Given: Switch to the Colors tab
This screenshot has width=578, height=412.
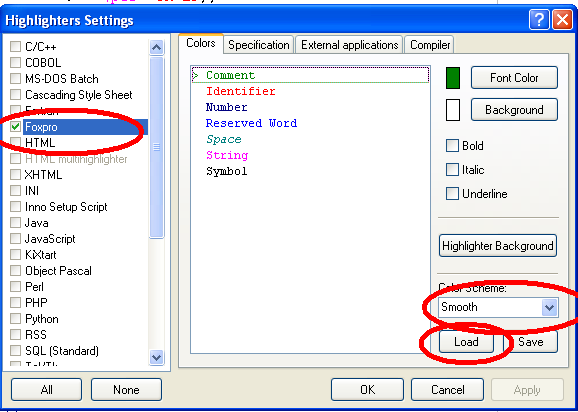Looking at the screenshot, I should tap(201, 43).
